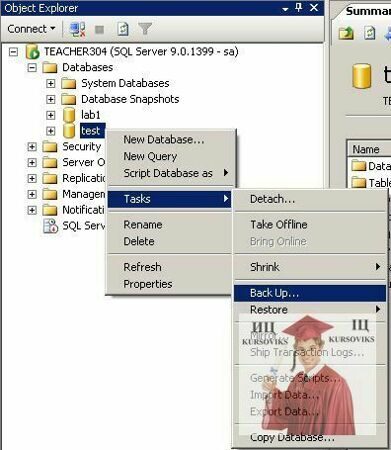Select the lab1 database name

(x=91, y=115)
